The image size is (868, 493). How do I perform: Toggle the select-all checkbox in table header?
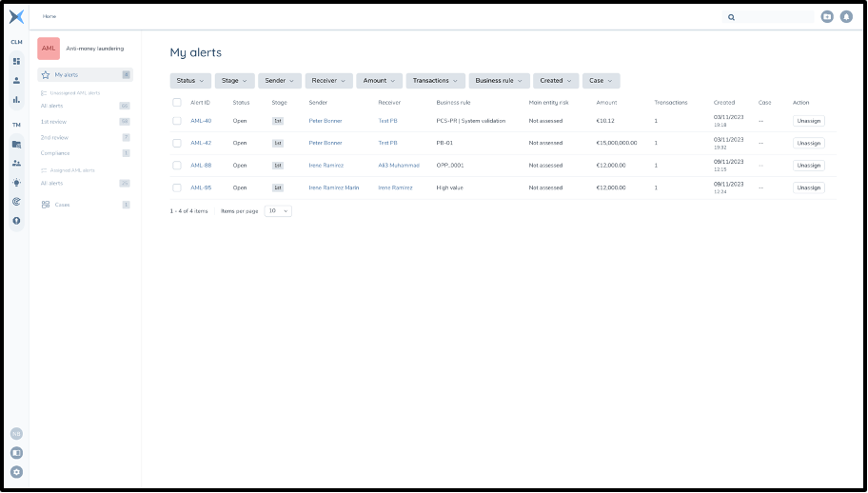177,103
